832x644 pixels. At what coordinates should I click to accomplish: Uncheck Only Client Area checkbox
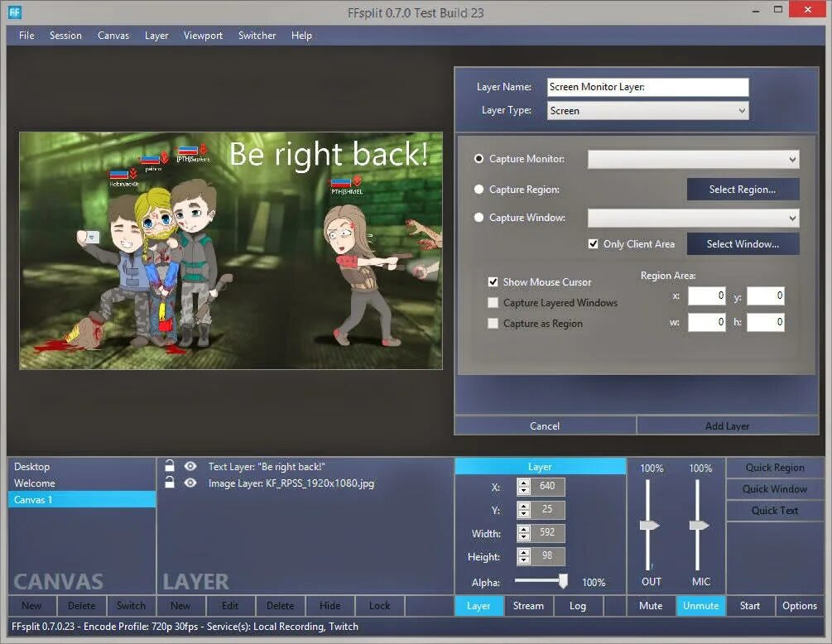click(x=594, y=244)
